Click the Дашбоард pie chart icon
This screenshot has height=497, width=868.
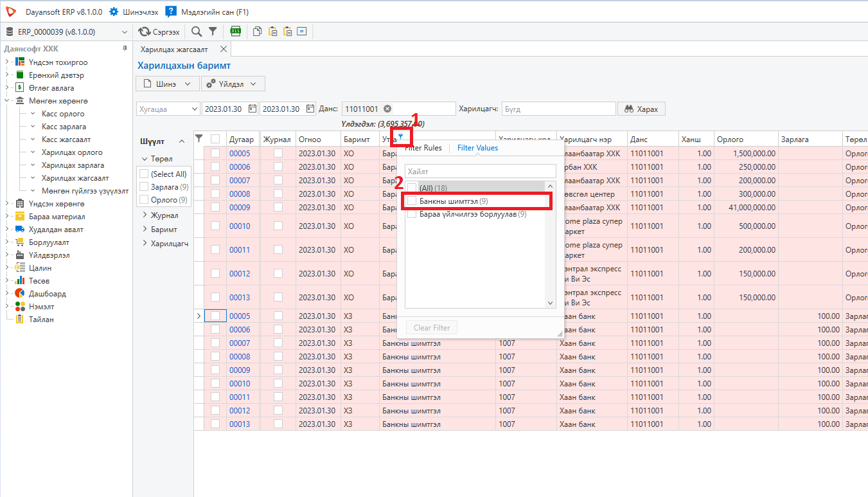pos(20,294)
